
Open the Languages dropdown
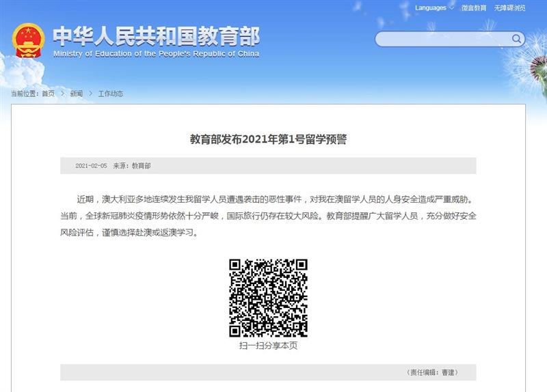tap(431, 8)
